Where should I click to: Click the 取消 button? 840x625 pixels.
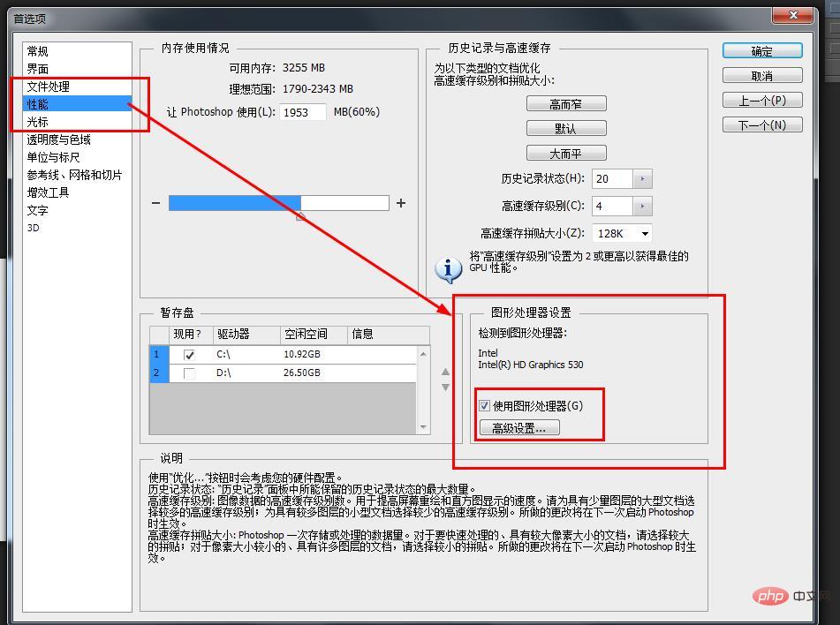762,76
